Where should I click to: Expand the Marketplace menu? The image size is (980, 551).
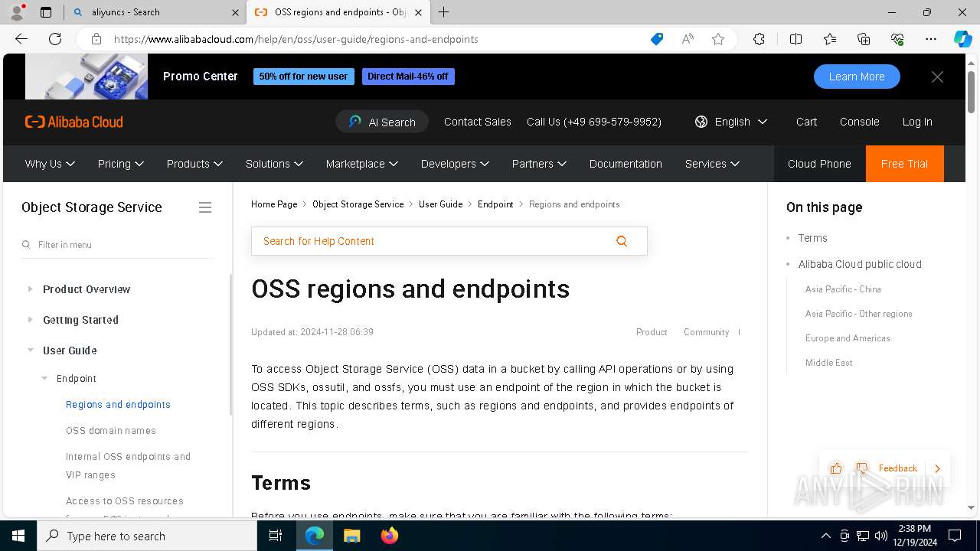pos(362,164)
